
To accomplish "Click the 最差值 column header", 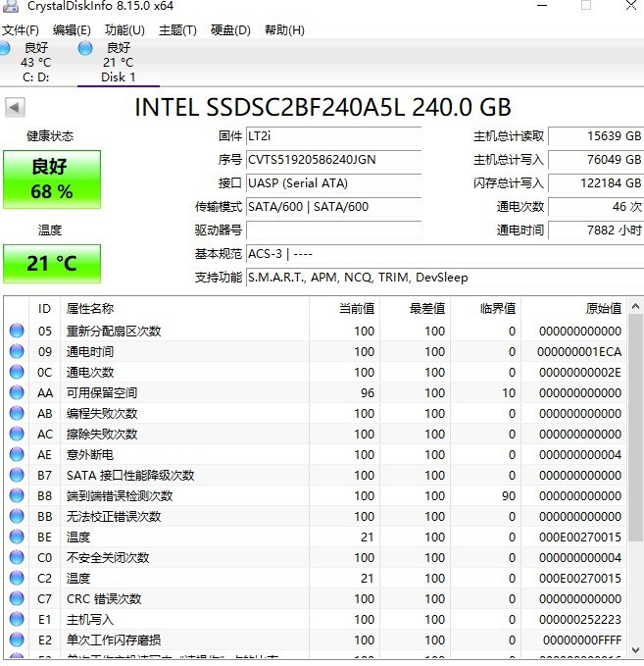I will [416, 309].
